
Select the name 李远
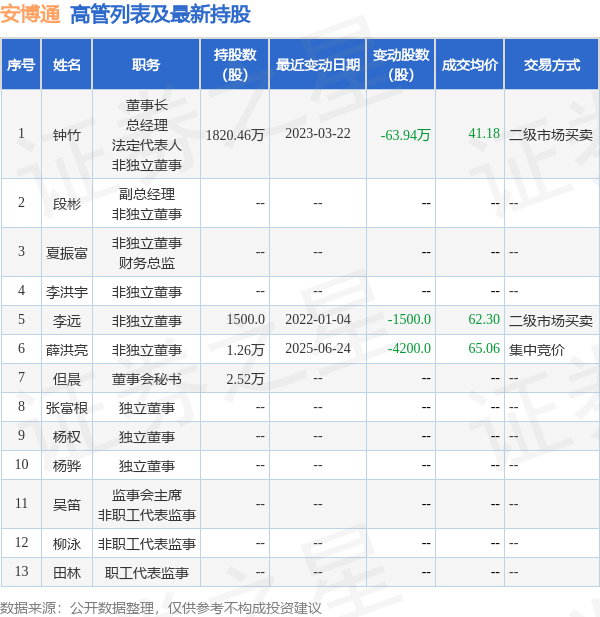(67, 321)
